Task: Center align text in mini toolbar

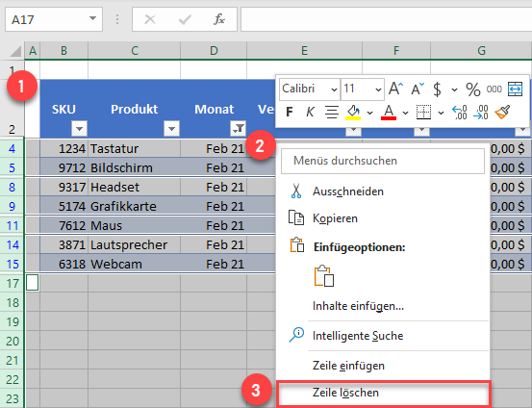Action: [x=332, y=112]
